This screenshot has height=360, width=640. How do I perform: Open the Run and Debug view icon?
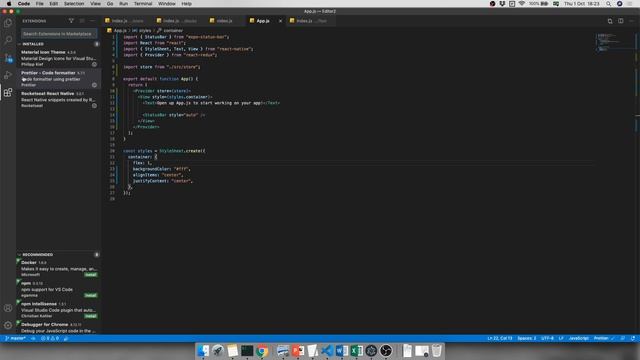8,75
